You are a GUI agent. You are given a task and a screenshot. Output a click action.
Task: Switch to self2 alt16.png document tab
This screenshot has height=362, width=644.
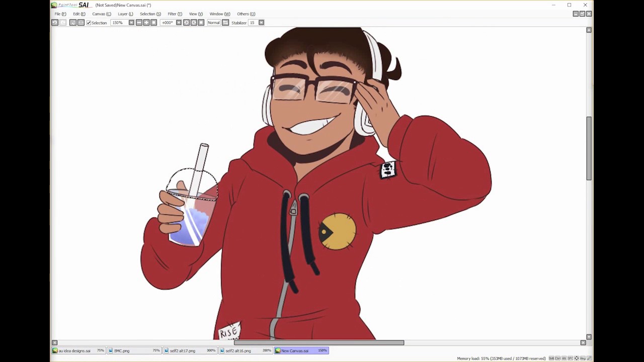pos(246,350)
